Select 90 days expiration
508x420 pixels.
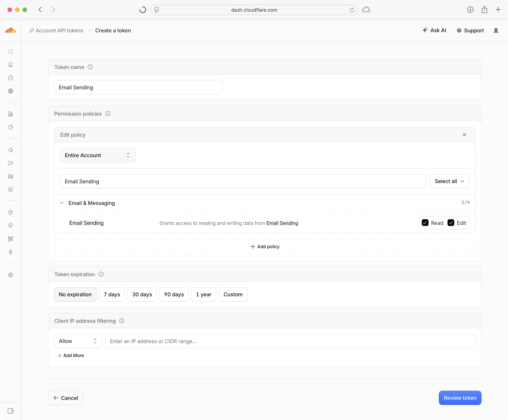tap(174, 294)
